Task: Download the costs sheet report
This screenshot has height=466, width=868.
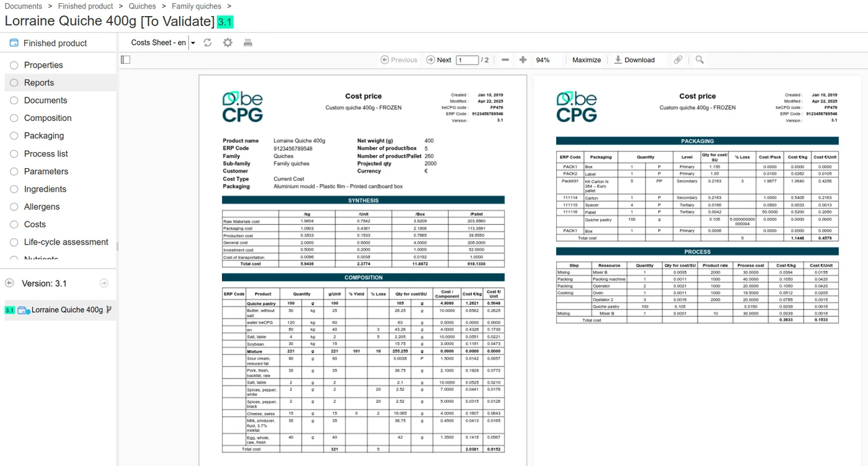Action: (x=634, y=60)
